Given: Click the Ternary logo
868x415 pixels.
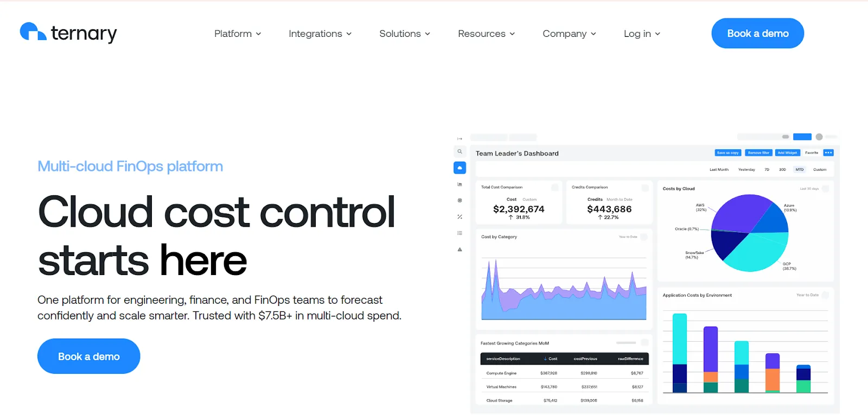Looking at the screenshot, I should click(x=68, y=33).
